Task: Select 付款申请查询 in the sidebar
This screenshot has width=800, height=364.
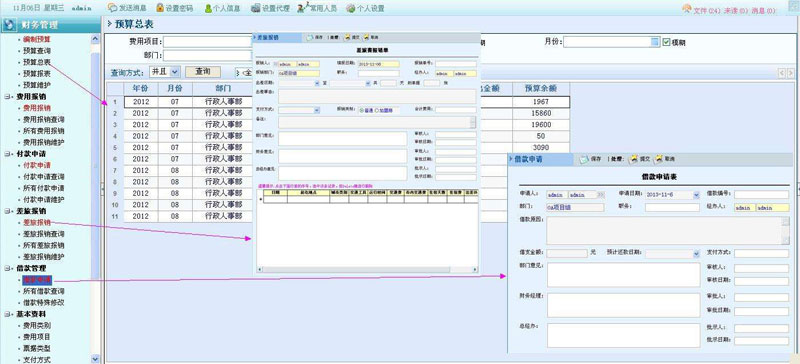Action: click(44, 177)
